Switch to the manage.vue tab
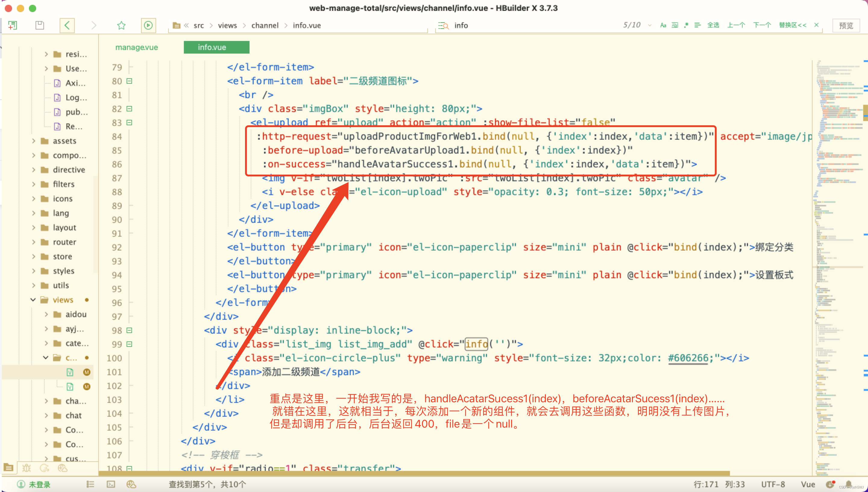The height and width of the screenshot is (492, 868). click(137, 47)
